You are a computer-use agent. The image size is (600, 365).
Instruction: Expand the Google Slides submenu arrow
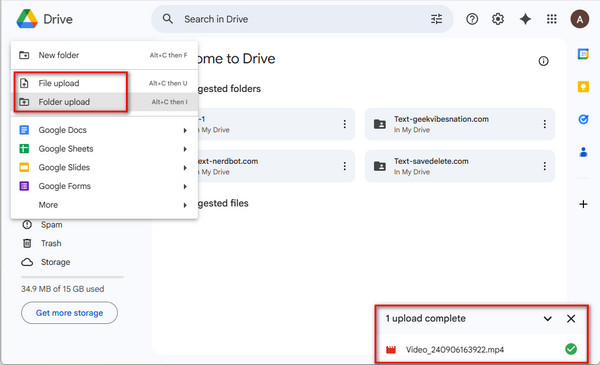click(x=185, y=168)
